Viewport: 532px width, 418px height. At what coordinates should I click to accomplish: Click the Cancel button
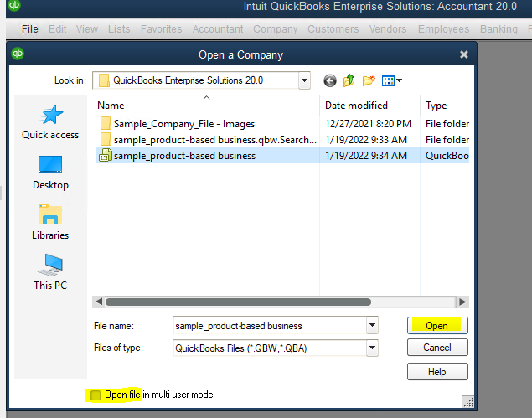tap(437, 348)
